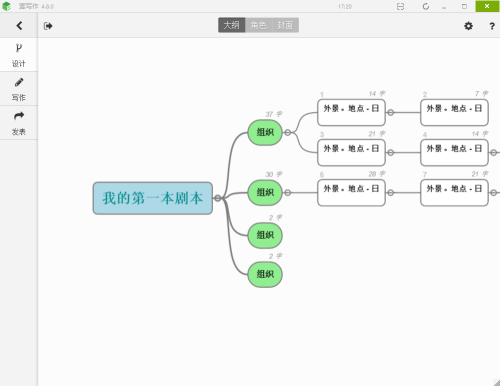Open the settings gear
Image resolution: width=500 pixels, height=386 pixels.
(468, 26)
